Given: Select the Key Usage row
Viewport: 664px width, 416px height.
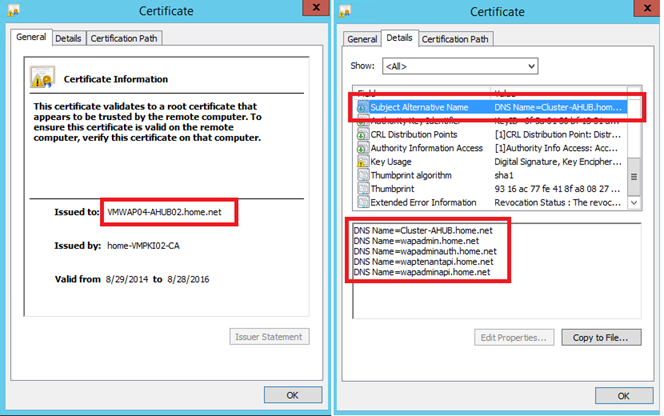Looking at the screenshot, I should point(491,162).
